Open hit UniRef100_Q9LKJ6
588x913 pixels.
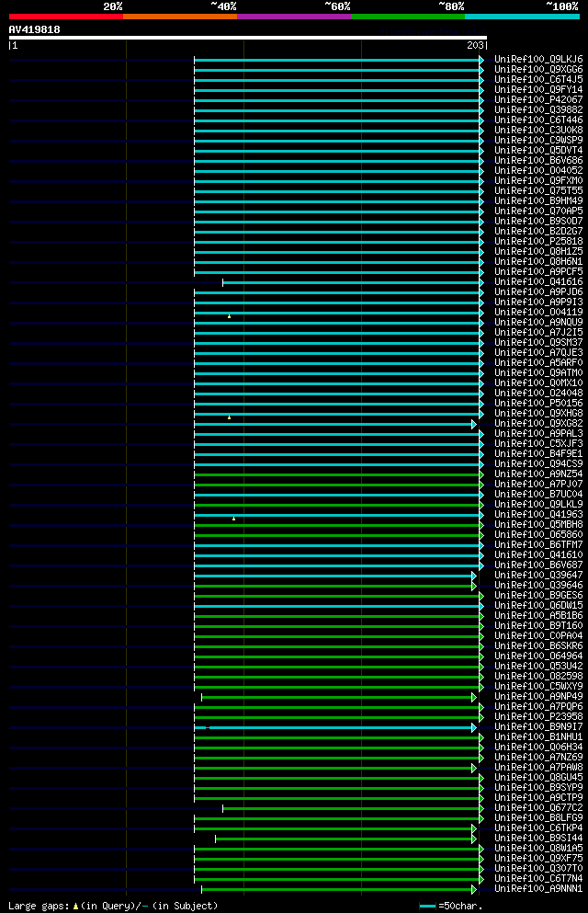pyautogui.click(x=538, y=60)
